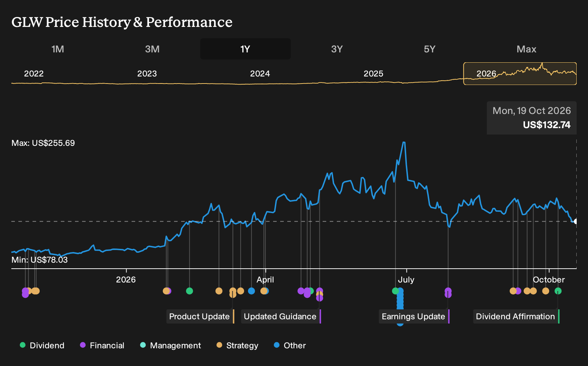The image size is (588, 366).
Task: Click the July axis label
Action: [x=406, y=280]
